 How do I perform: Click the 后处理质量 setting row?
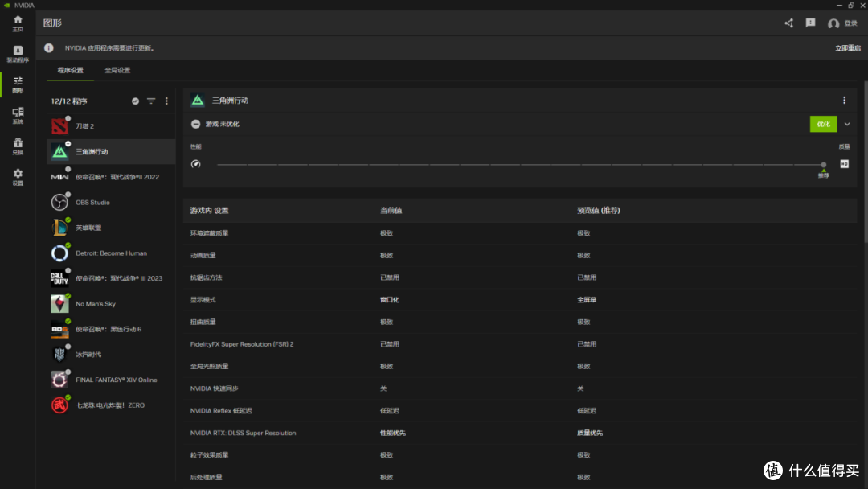[x=520, y=477]
